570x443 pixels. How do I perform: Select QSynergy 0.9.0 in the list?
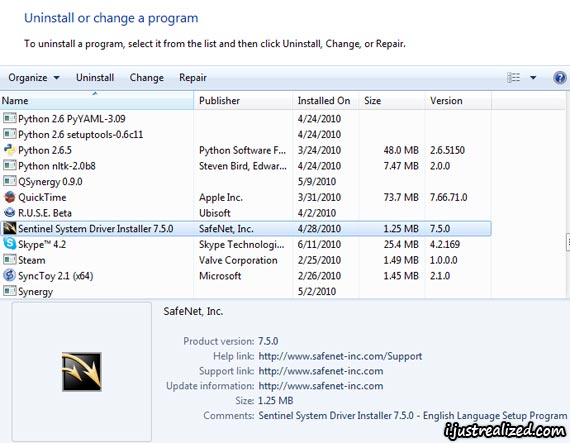point(50,181)
